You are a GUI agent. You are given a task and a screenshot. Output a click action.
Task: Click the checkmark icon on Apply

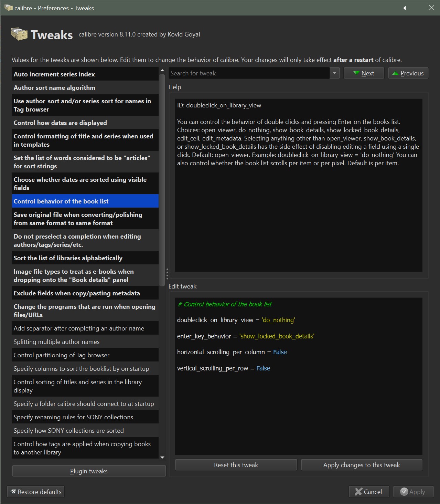coord(404,492)
